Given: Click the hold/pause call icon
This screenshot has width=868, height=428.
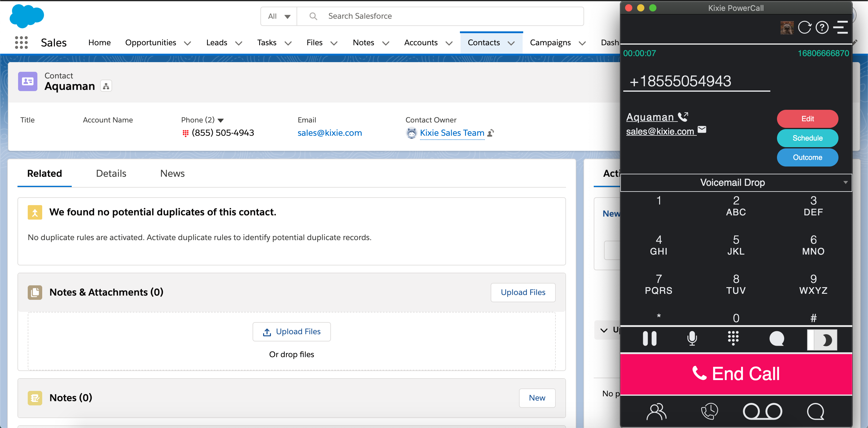Looking at the screenshot, I should (x=649, y=339).
